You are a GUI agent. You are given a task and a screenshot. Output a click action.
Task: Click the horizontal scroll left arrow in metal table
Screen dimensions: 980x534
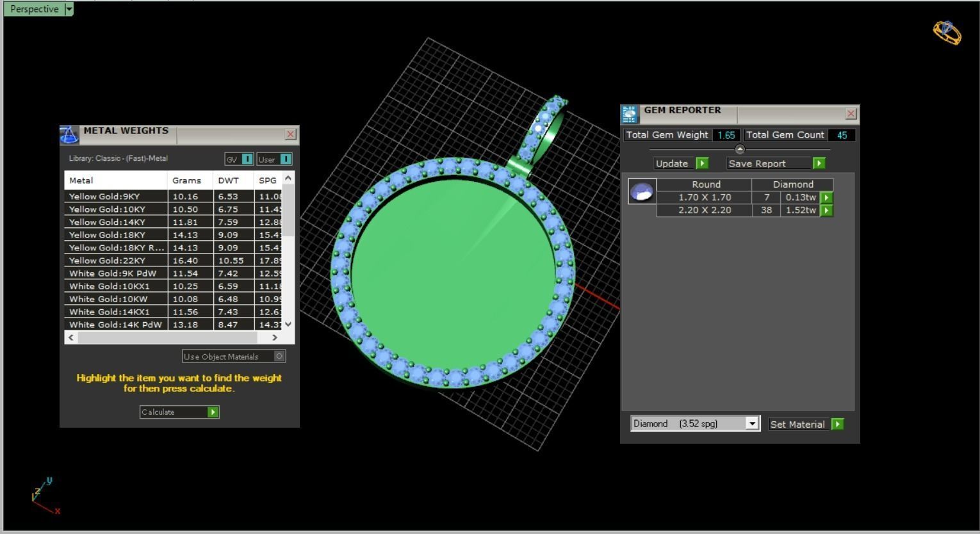[x=71, y=337]
